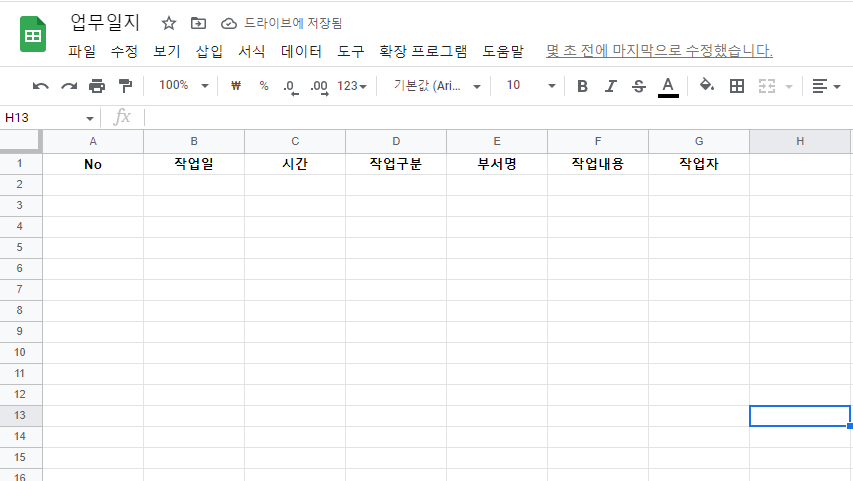Click the 작업일 header cell

pyautogui.click(x=194, y=164)
